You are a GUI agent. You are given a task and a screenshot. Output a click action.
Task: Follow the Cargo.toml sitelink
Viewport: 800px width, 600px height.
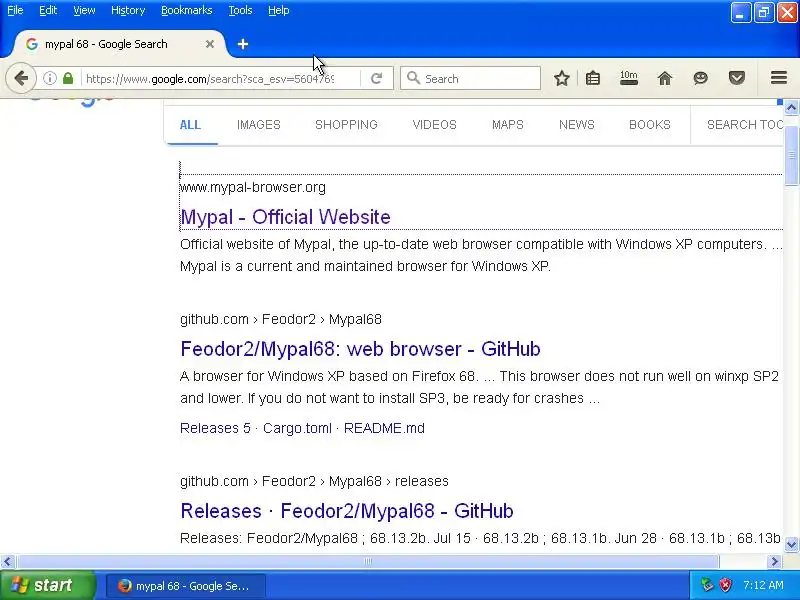coord(297,428)
